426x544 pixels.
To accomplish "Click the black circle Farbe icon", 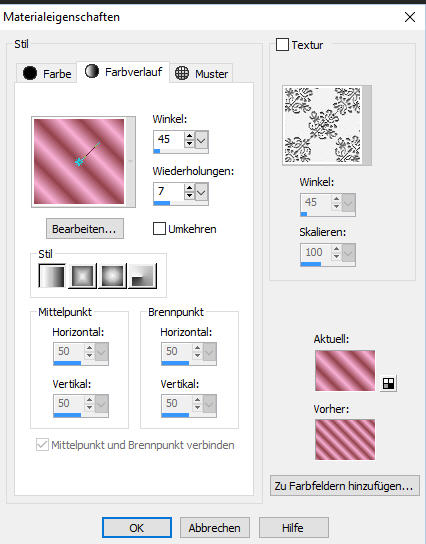I will pyautogui.click(x=30, y=73).
